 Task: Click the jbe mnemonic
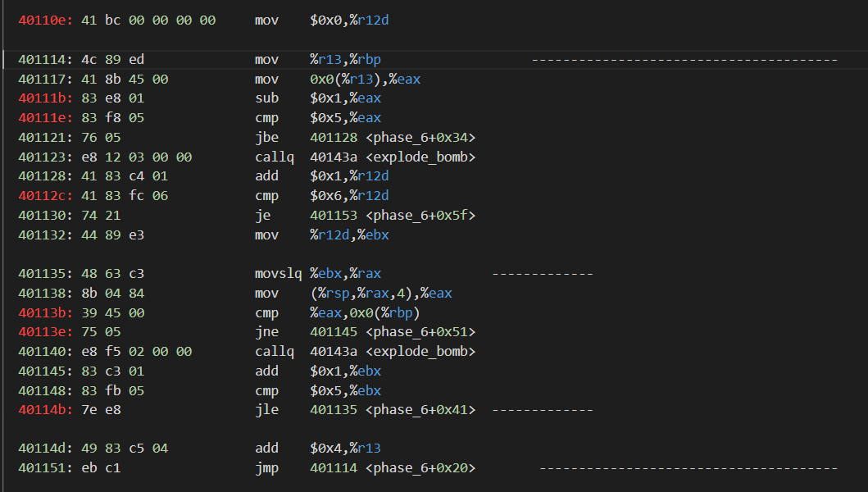coord(267,138)
